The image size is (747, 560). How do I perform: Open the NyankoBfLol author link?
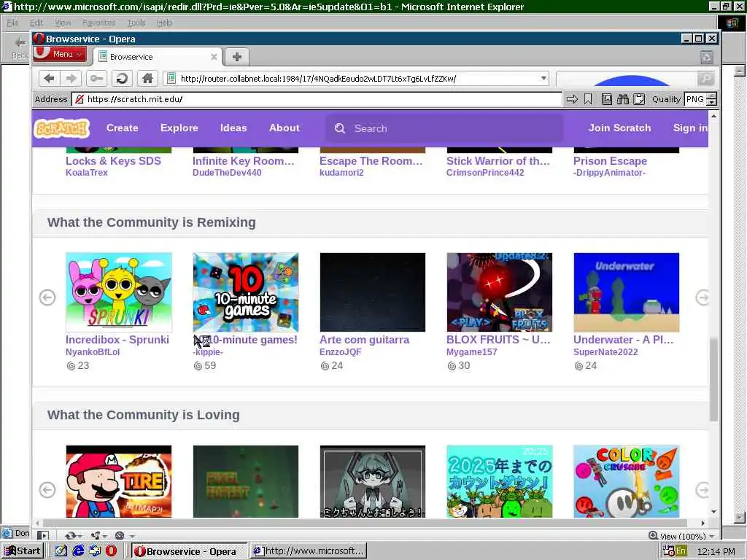93,352
